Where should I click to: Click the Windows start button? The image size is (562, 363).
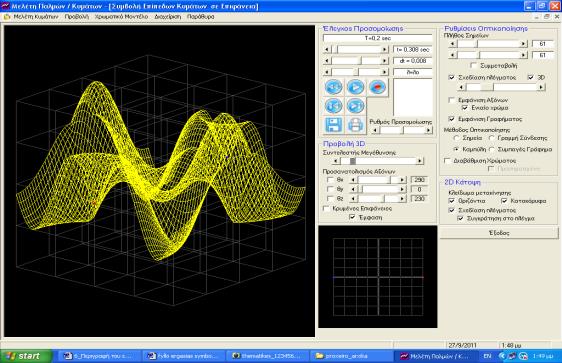point(26,356)
